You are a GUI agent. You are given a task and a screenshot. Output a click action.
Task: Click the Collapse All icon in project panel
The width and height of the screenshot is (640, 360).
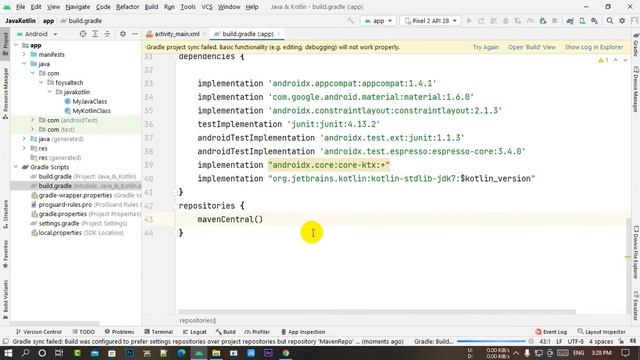107,34
